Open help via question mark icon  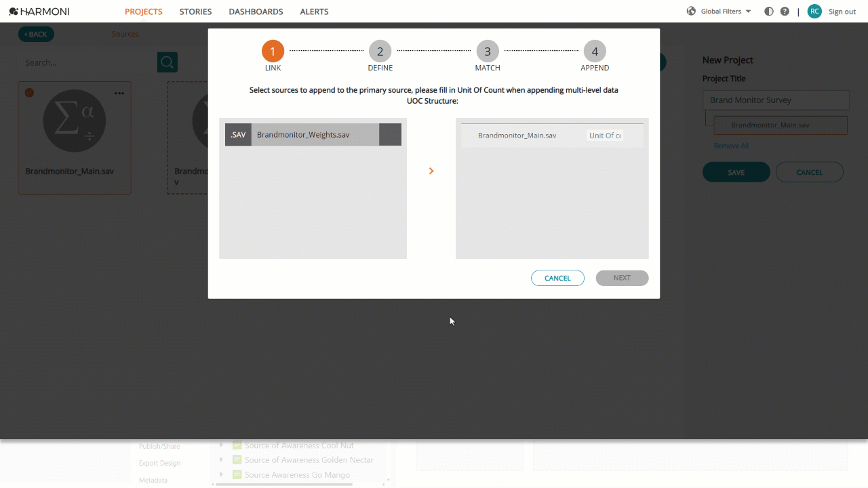click(x=785, y=12)
